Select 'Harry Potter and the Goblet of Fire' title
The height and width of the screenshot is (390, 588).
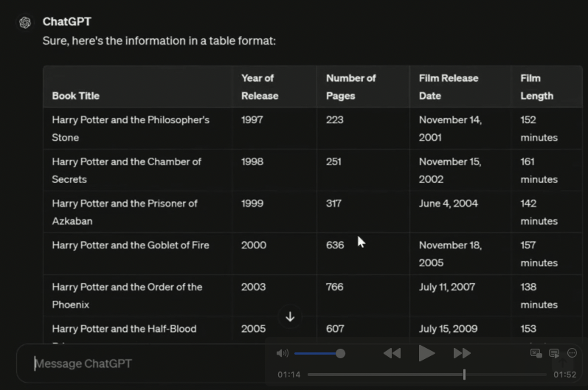(x=131, y=245)
